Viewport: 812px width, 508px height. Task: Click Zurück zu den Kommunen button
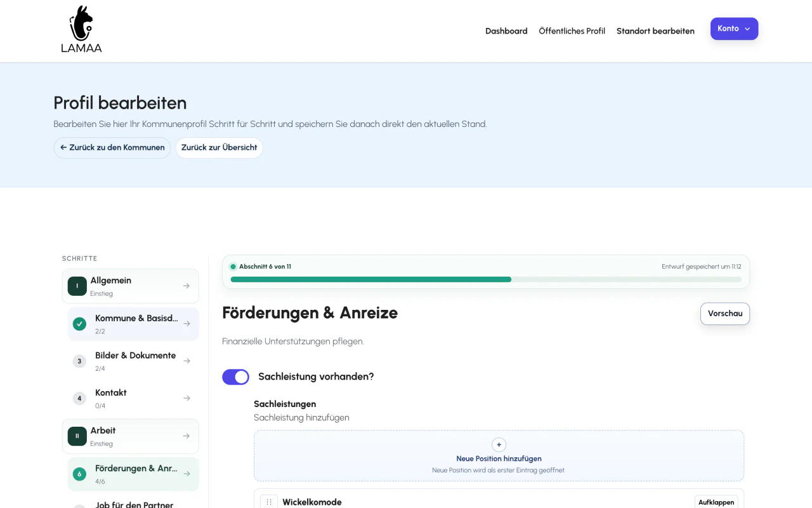112,147
